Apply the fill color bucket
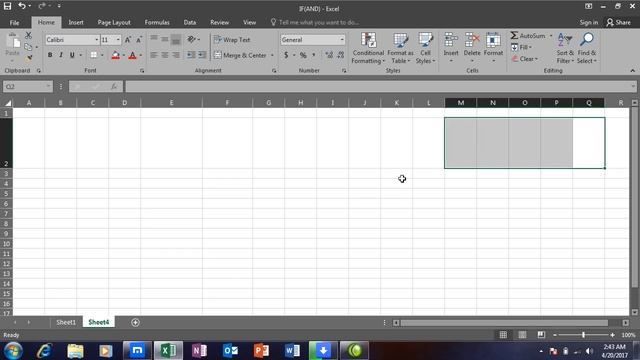 pos(116,55)
